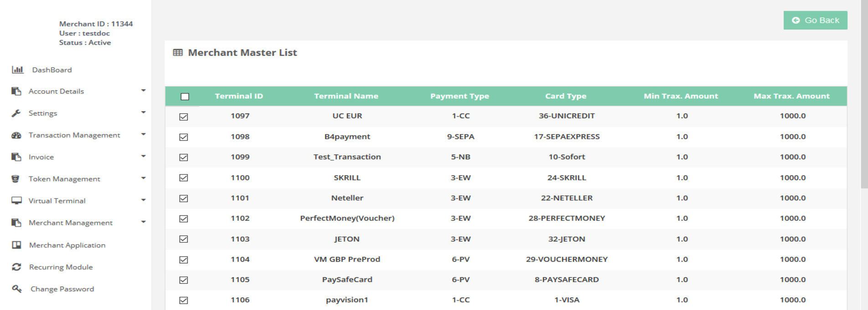Open the Recurring Module menu item
Screen dimensions: 868x310
tap(61, 267)
